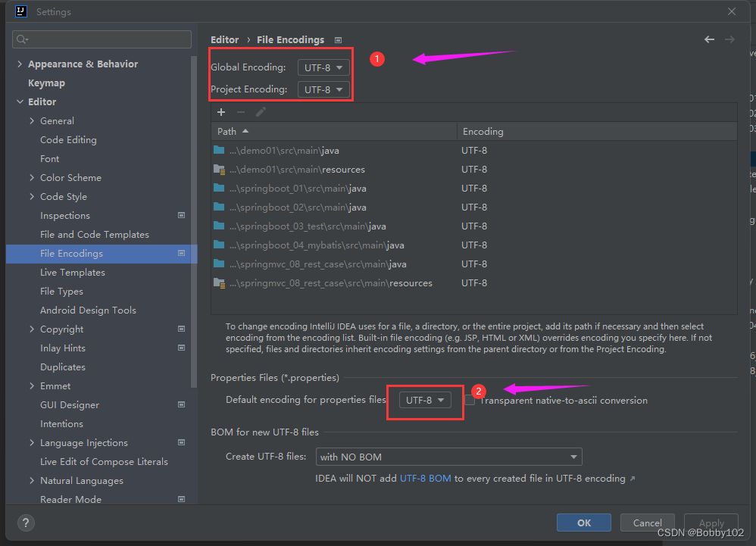Open the Create UTF-8 files dropdown
This screenshot has width=756, height=546.
coord(449,457)
